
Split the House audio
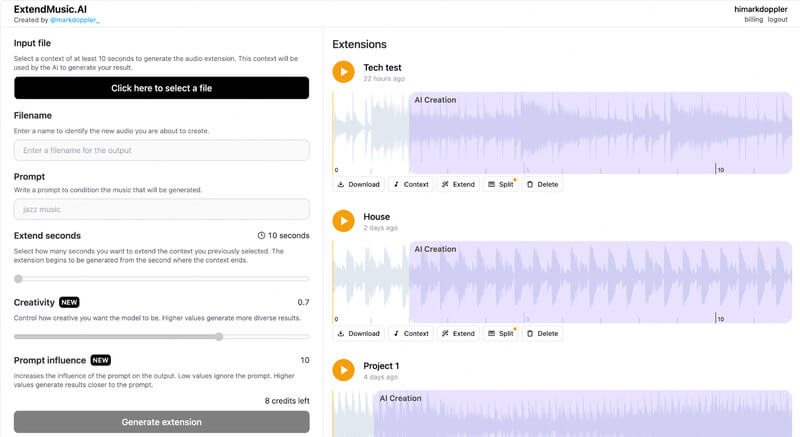[x=501, y=333]
